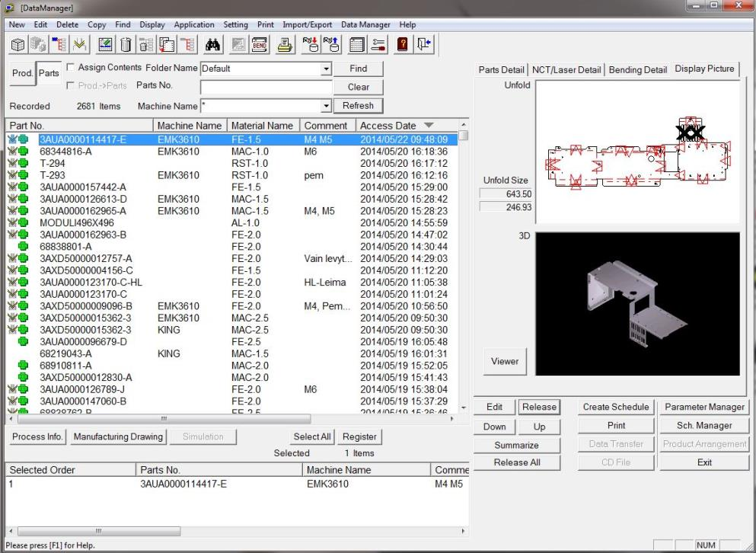Viewport: 756px width, 553px height.
Task: Click the yellow bending arrows toolbar icon
Action: coord(80,45)
